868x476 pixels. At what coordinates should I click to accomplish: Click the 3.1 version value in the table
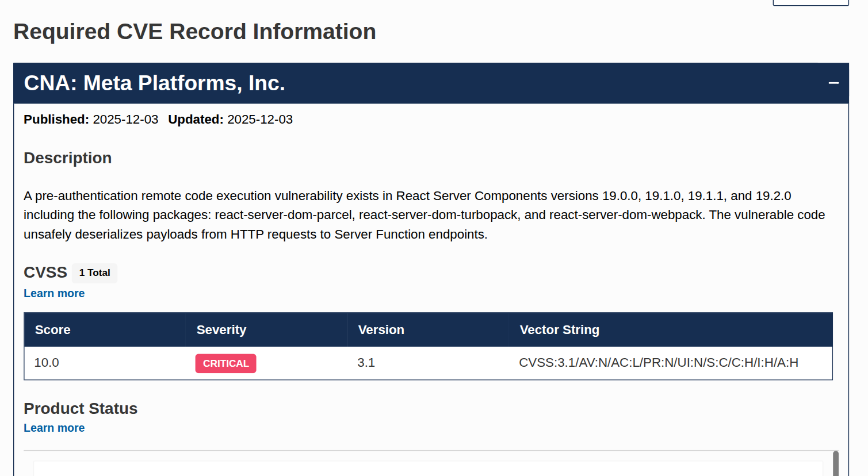coord(366,363)
